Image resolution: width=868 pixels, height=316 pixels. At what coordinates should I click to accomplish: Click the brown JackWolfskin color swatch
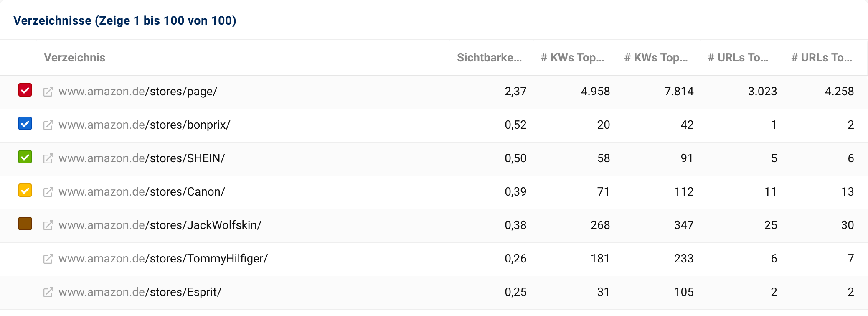click(x=25, y=224)
